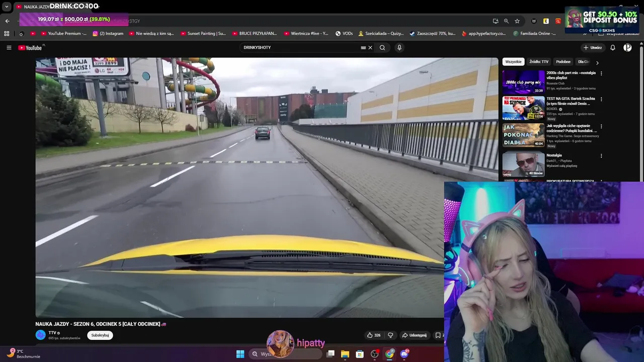The width and height of the screenshot is (644, 362).
Task: Dislike the video with thumbs down
Action: (x=390, y=335)
